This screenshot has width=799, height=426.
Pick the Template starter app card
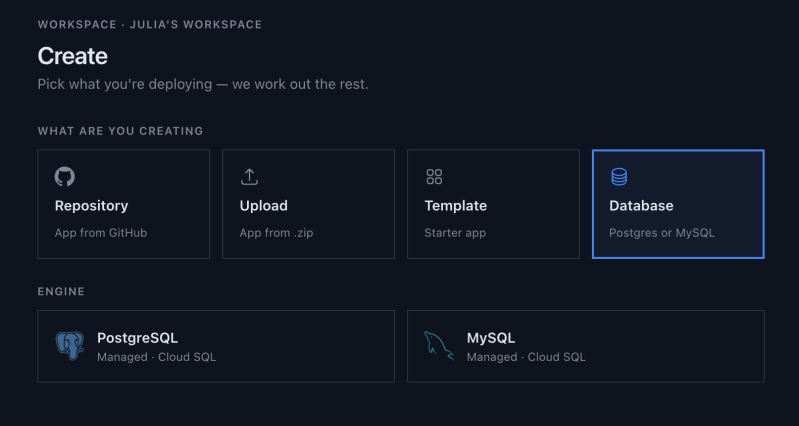(493, 204)
